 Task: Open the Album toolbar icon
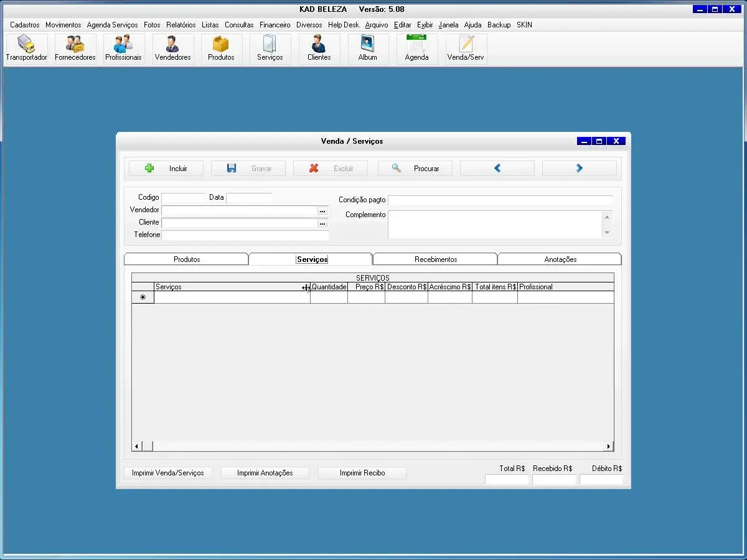tap(368, 49)
